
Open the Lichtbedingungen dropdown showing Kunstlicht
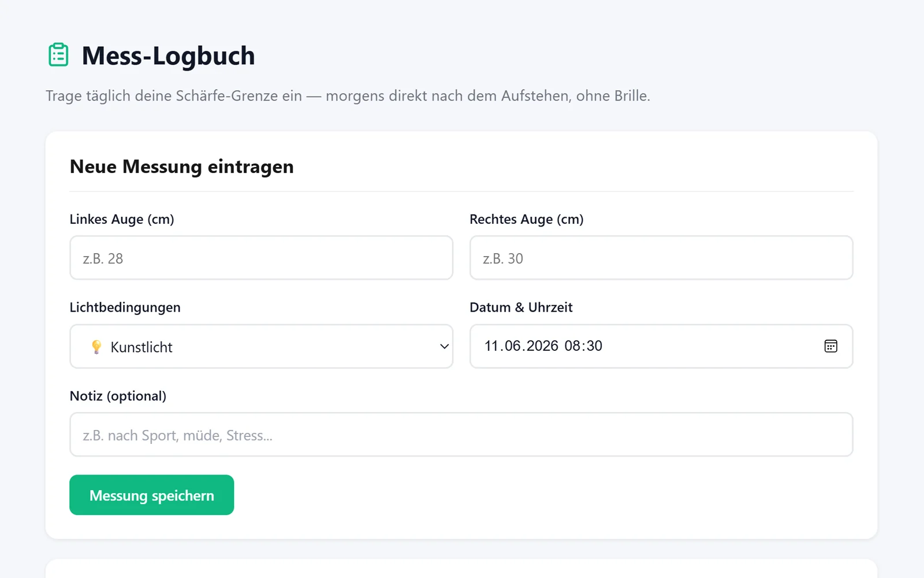click(261, 346)
